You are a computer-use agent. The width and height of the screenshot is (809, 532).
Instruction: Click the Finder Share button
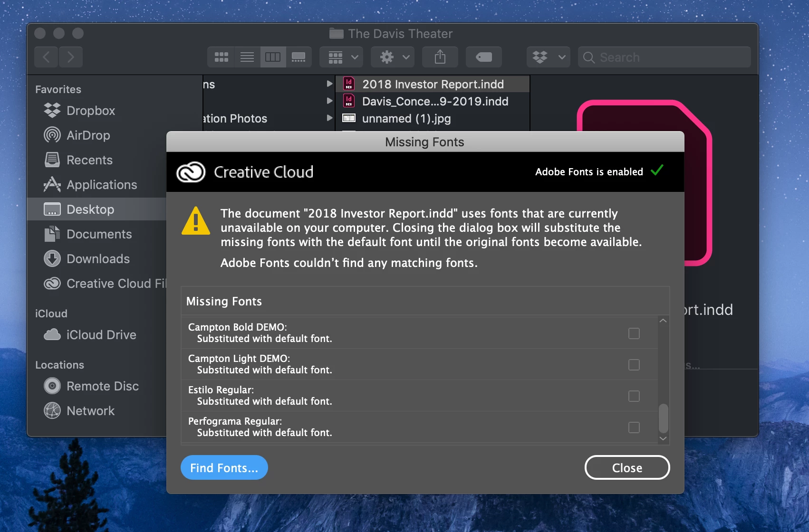point(440,57)
